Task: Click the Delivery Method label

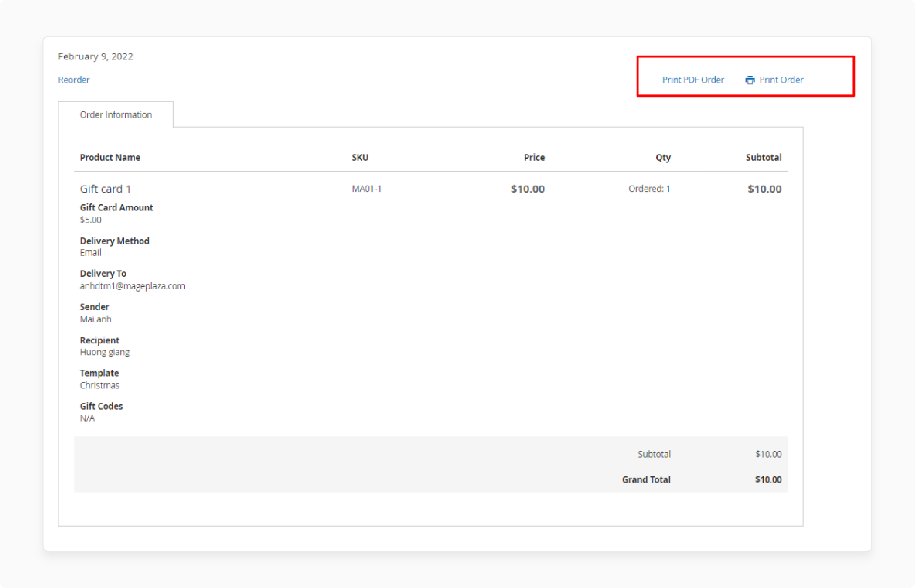Action: (x=115, y=241)
